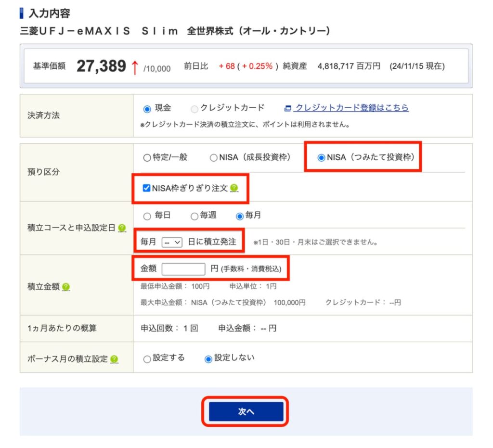Image resolution: width=493 pixels, height=448 pixels.
Task: Select 現金 payment method radio button
Action: [147, 109]
